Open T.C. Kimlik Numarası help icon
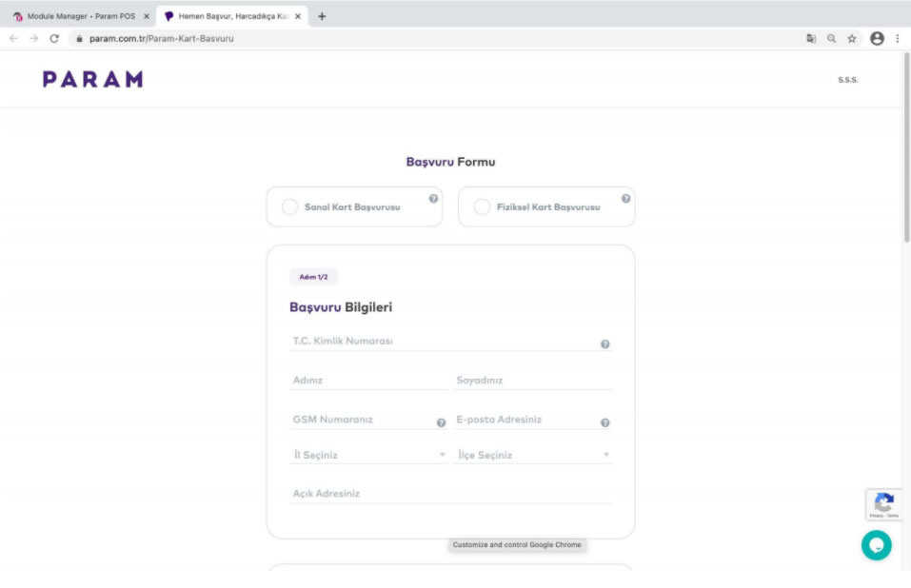Image resolution: width=911 pixels, height=588 pixels. coord(604,344)
